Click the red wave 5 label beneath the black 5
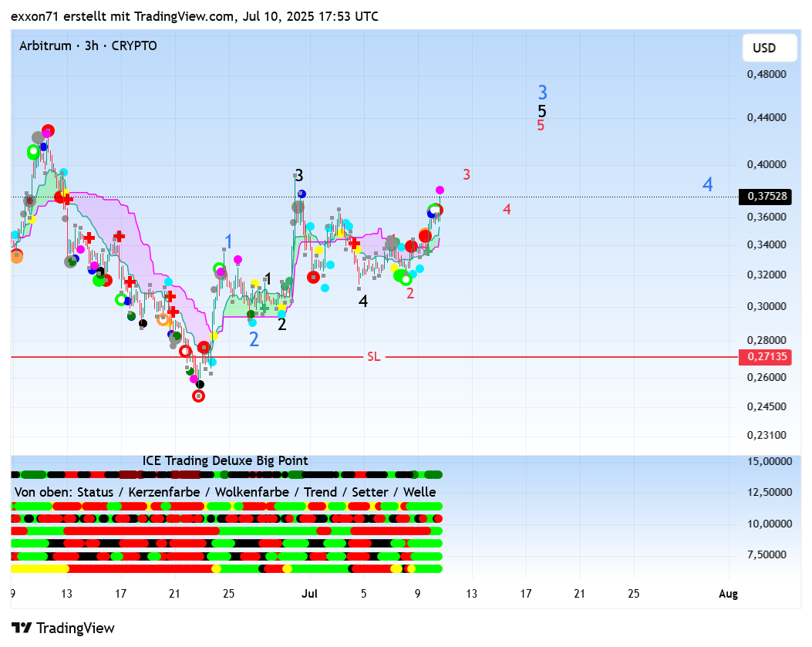812x647 pixels. pyautogui.click(x=541, y=125)
